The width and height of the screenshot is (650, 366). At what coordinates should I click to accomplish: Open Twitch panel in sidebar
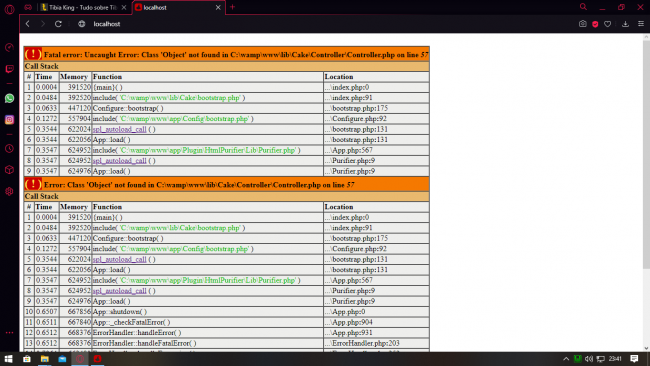pyautogui.click(x=9, y=69)
